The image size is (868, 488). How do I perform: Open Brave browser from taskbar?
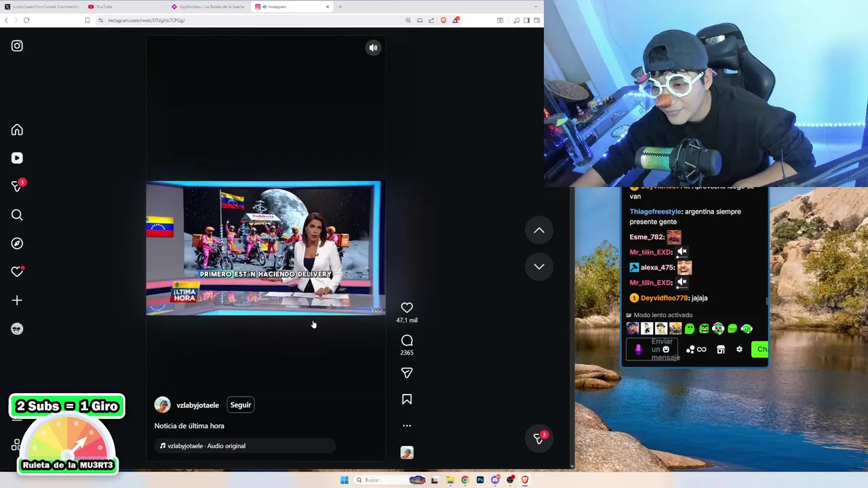[x=525, y=480]
